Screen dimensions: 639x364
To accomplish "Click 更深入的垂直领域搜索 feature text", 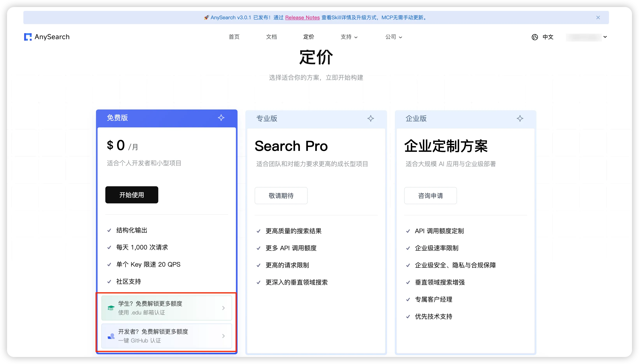I will pyautogui.click(x=297, y=282).
